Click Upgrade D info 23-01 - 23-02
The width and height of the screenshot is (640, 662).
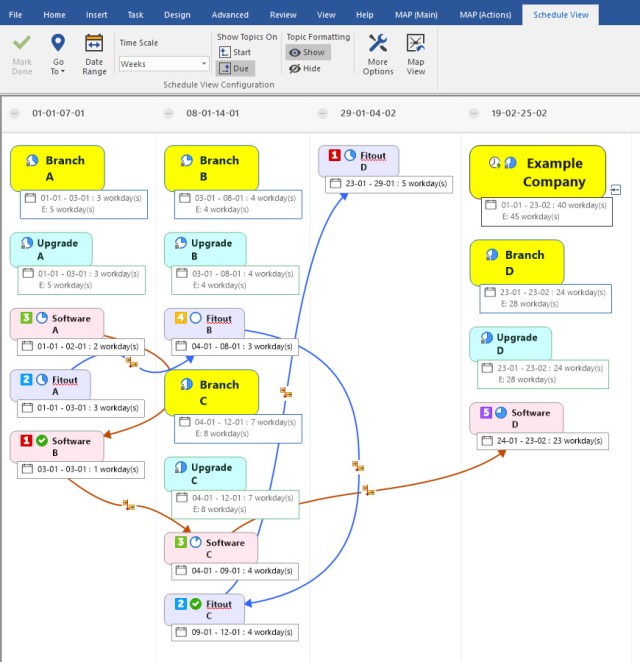(x=543, y=374)
